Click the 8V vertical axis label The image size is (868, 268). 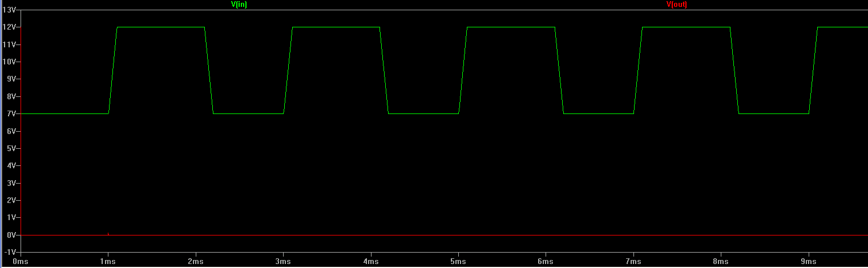coord(11,96)
